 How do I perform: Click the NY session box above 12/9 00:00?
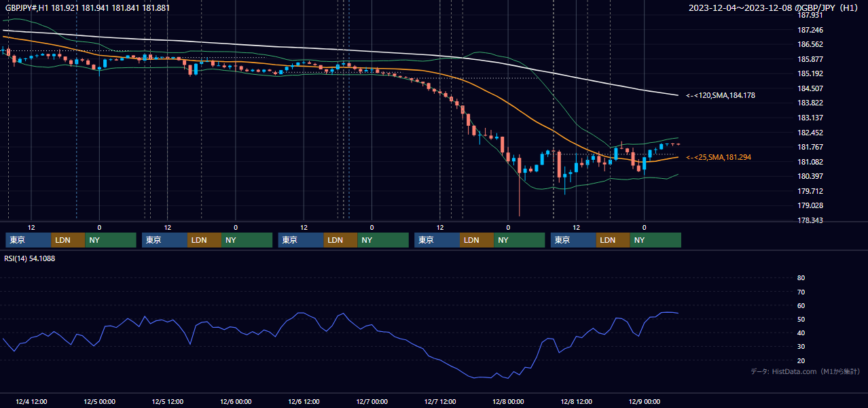point(655,240)
